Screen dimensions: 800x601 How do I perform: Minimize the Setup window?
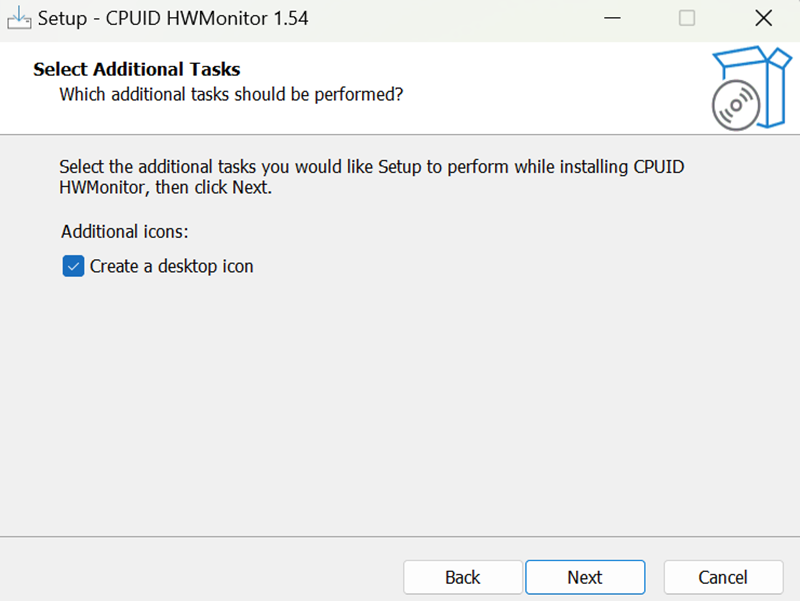pyautogui.click(x=610, y=18)
